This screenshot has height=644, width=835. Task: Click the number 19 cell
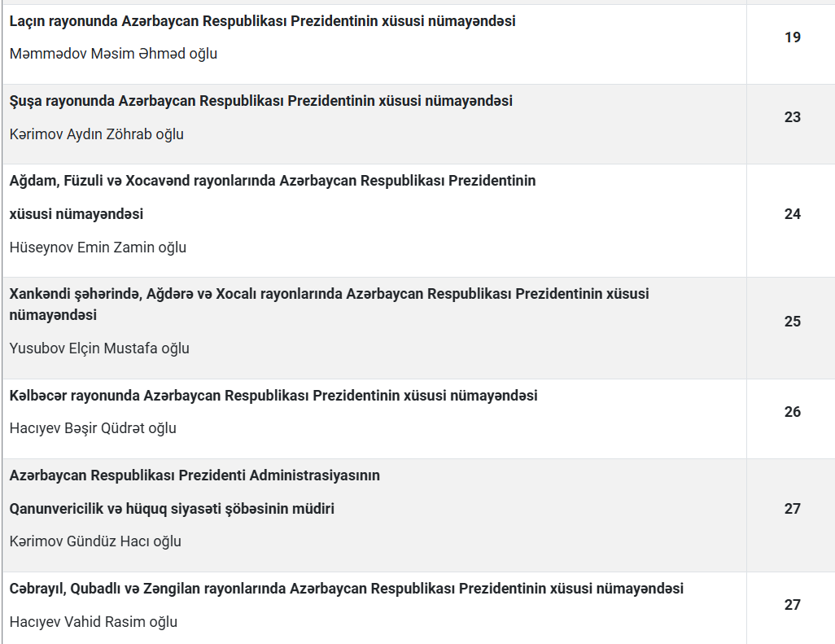(x=792, y=37)
